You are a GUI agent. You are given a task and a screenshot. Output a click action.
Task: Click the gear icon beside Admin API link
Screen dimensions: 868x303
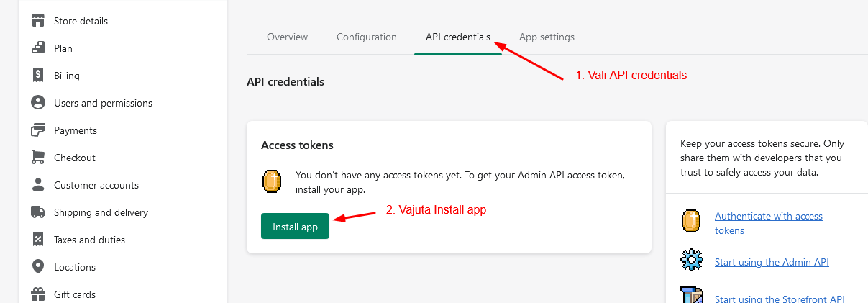pos(691,260)
